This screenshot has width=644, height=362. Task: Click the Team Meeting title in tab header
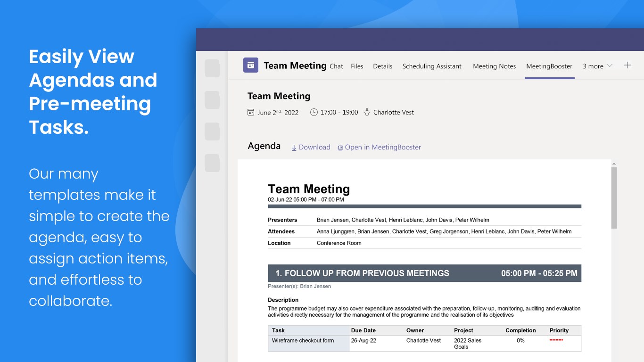point(295,66)
